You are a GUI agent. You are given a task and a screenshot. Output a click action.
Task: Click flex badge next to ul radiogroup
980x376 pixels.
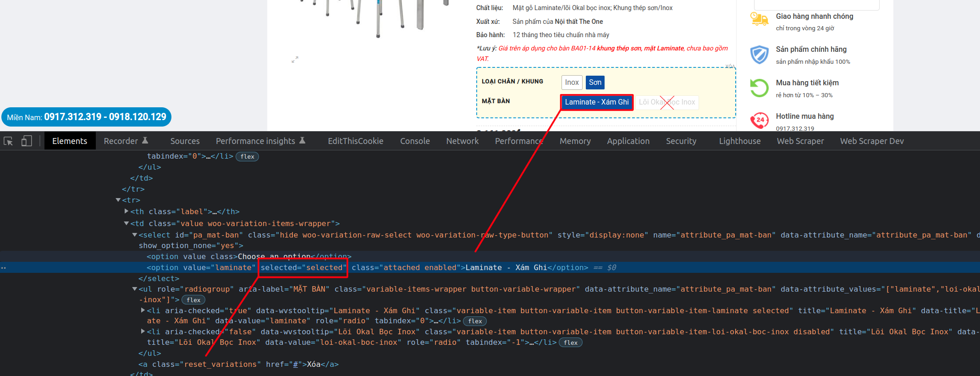tap(193, 300)
